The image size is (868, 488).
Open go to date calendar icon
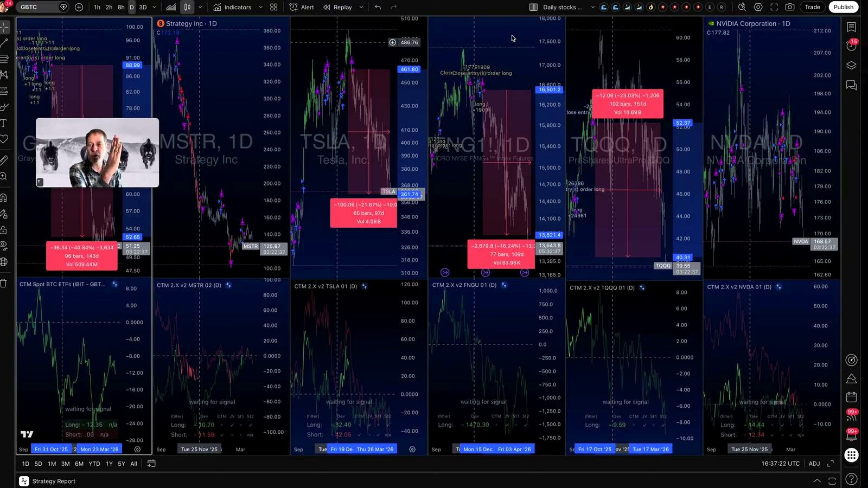(x=151, y=464)
